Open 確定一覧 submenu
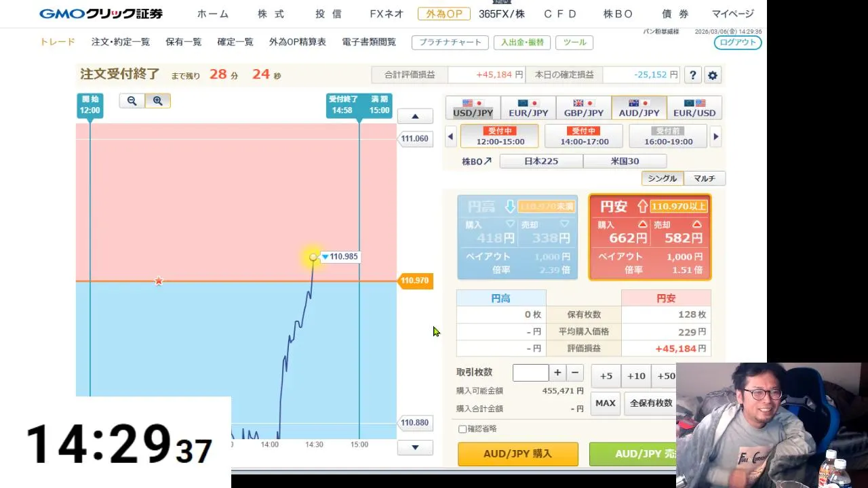Image resolution: width=868 pixels, height=488 pixels. click(235, 42)
